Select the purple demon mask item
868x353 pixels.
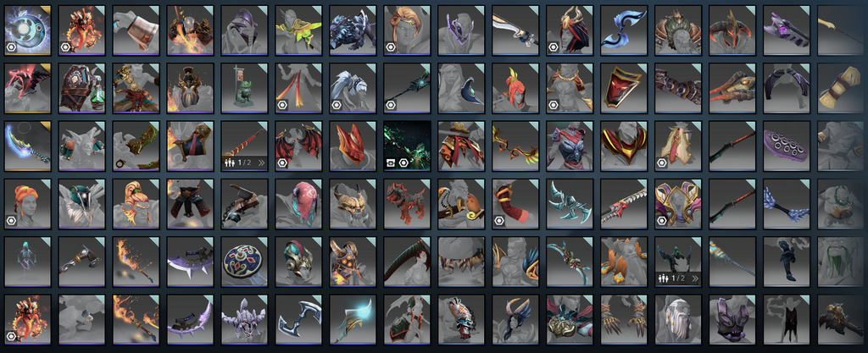pos(733,319)
